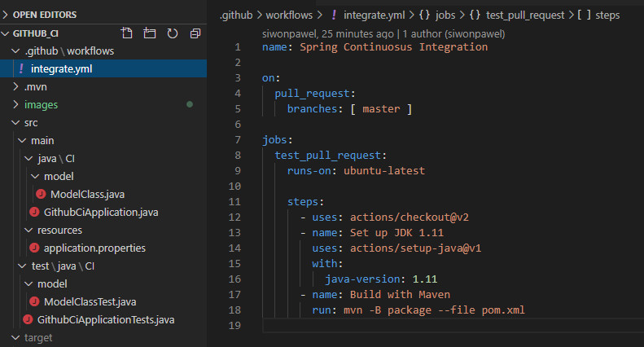Click the New File icon in explorer header

[127, 33]
